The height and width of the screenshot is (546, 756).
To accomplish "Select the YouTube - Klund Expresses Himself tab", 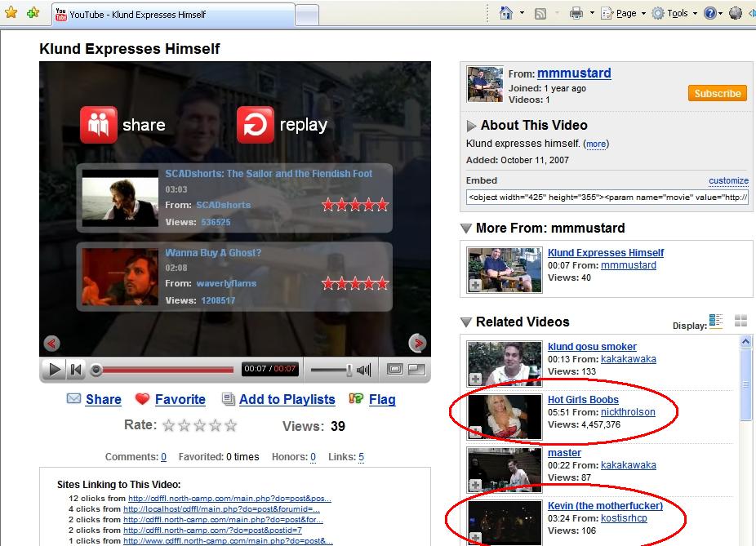I will pos(174,15).
